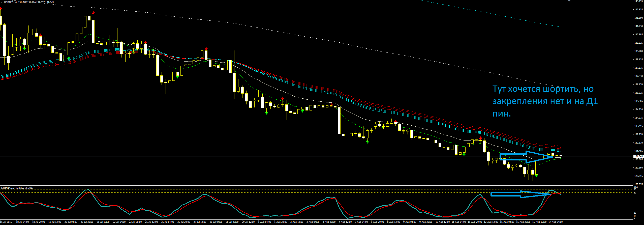Click the 20 Jul 20:00 time label
This screenshot has height=225, width=644.
(87, 222)
